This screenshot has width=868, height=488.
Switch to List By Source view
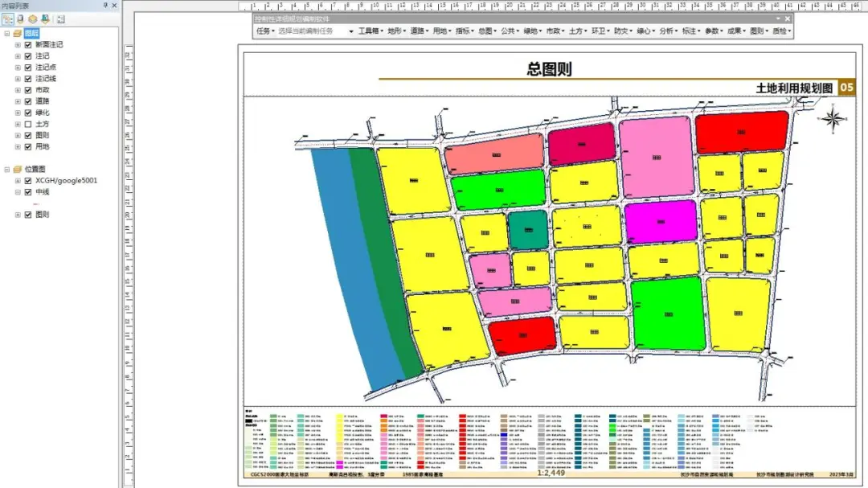[x=20, y=19]
